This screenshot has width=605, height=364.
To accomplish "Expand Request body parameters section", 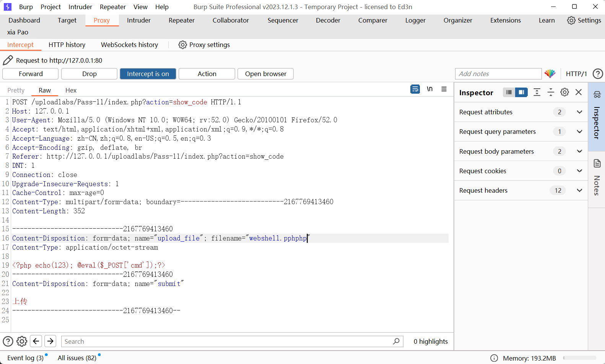I will click(x=579, y=151).
